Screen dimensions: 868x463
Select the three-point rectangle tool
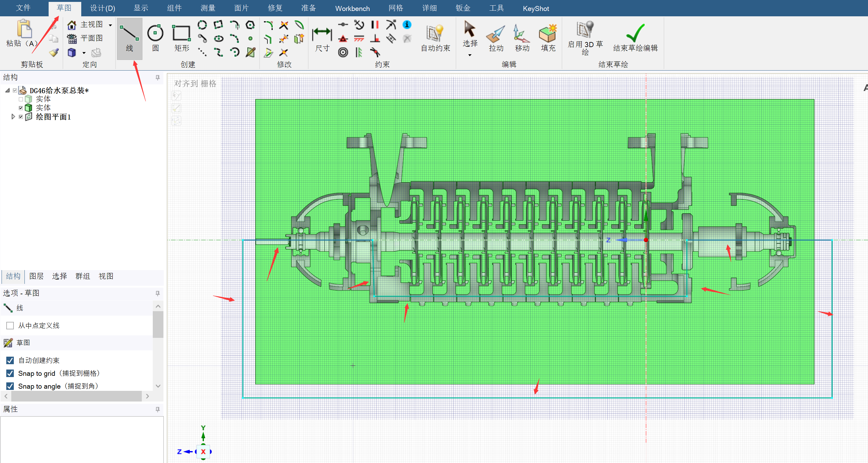pyautogui.click(x=218, y=24)
